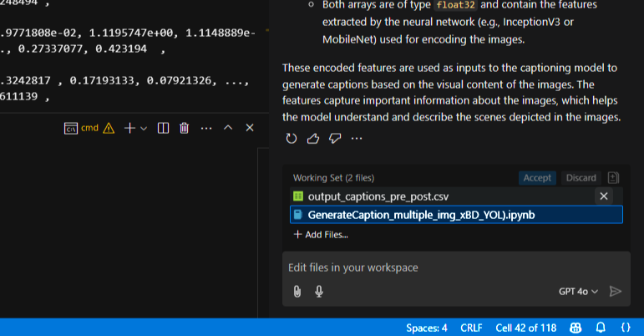Give the response a thumbs up
This screenshot has height=336, width=644.
[x=312, y=138]
